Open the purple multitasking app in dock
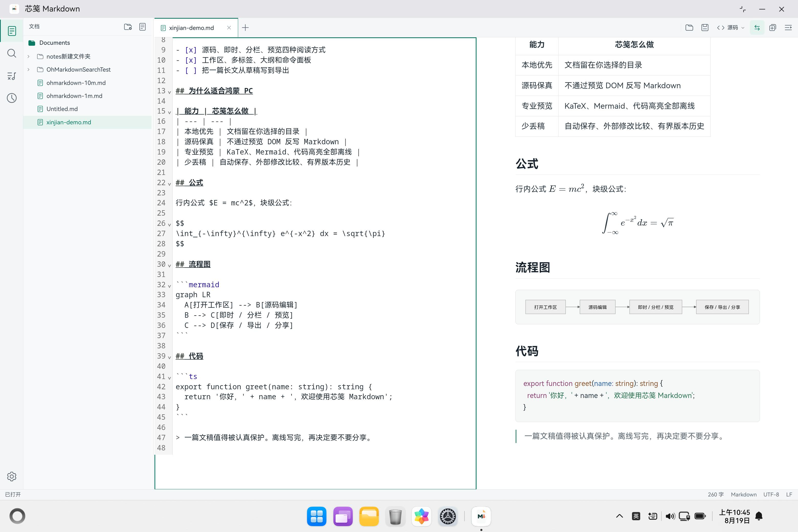The width and height of the screenshot is (798, 532). pyautogui.click(x=343, y=516)
